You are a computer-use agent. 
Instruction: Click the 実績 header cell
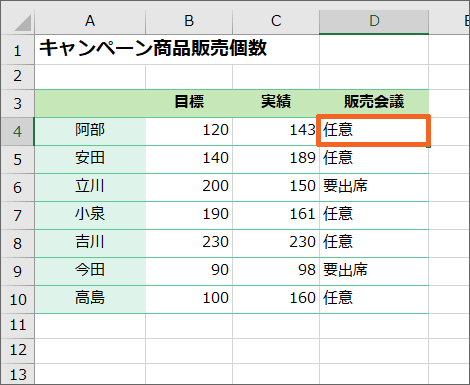[x=276, y=103]
